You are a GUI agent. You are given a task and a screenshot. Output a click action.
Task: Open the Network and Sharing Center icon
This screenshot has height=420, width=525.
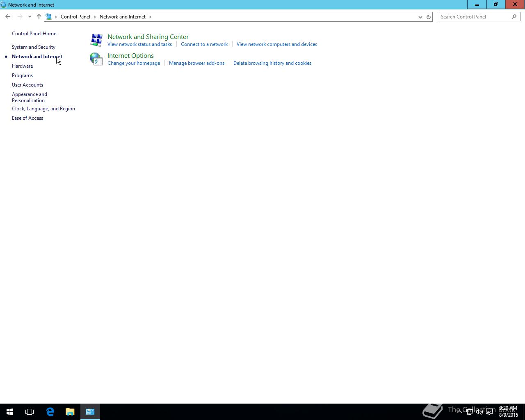(96, 40)
